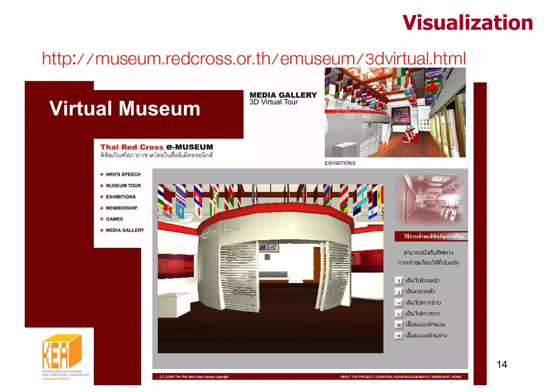Click the right-arrow key icon in controls list

click(399, 303)
